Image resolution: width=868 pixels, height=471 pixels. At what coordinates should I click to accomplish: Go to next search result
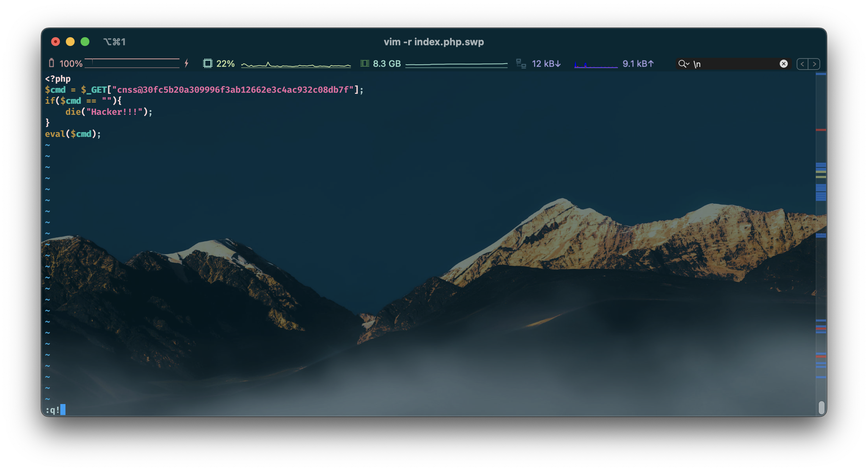tap(814, 64)
